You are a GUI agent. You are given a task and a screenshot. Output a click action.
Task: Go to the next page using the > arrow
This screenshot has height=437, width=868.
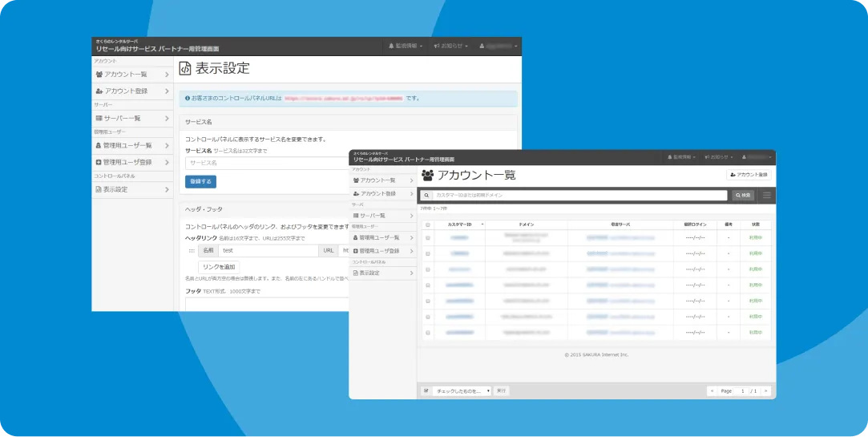766,390
